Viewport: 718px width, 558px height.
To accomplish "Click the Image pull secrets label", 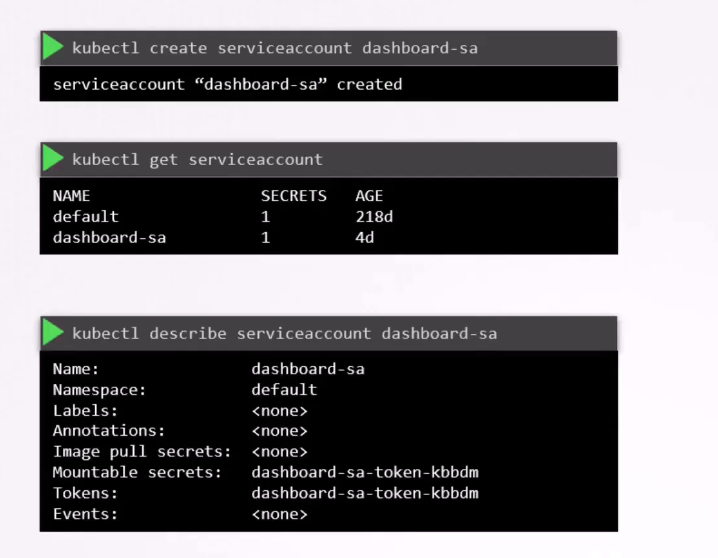I will [142, 452].
